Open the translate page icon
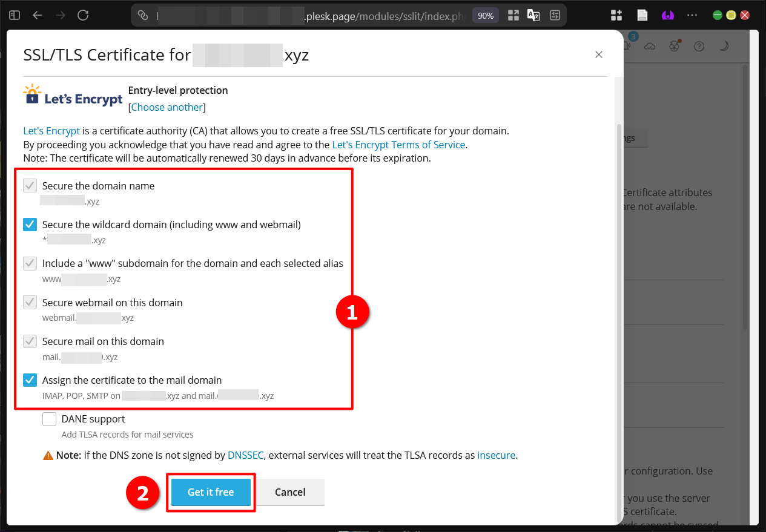Screen dimensions: 766x532 tap(533, 16)
